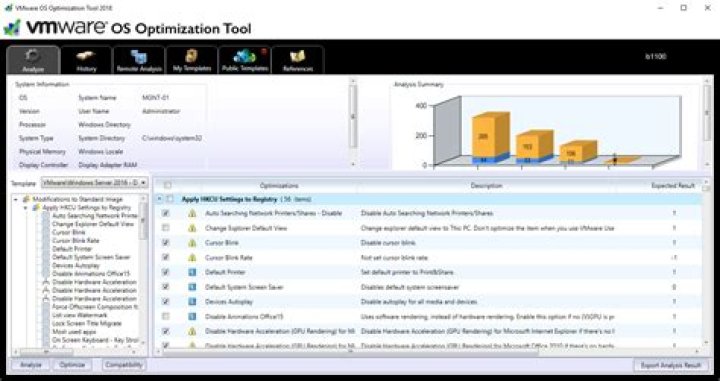Select Devices Autoplay in the tree
720x381 pixels.
coord(76,265)
